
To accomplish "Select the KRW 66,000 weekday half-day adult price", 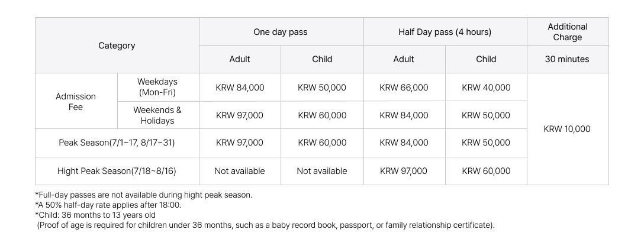I will point(404,88).
